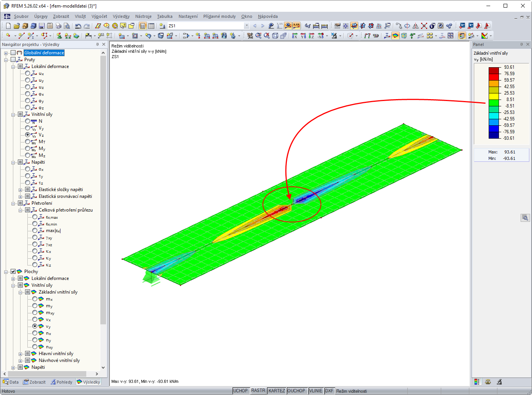Expand the Elastická srovnávací napětí node
The height and width of the screenshot is (395, 532).
click(21, 196)
